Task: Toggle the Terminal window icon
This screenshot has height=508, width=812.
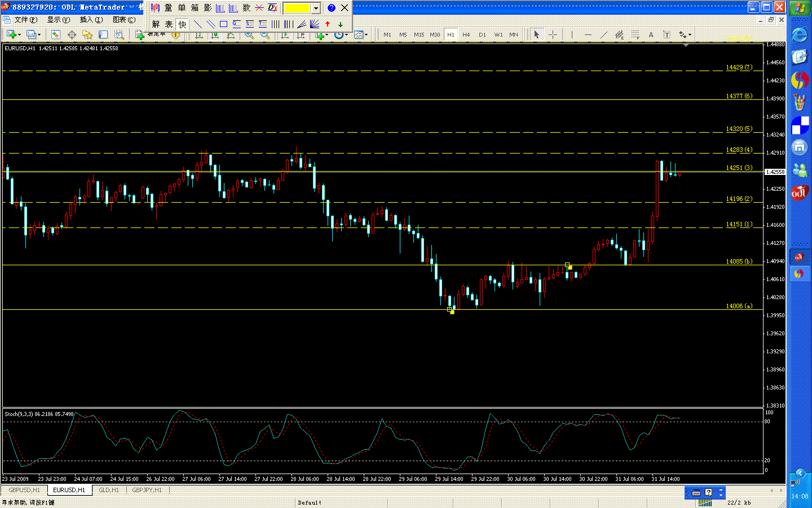Action: click(x=103, y=34)
